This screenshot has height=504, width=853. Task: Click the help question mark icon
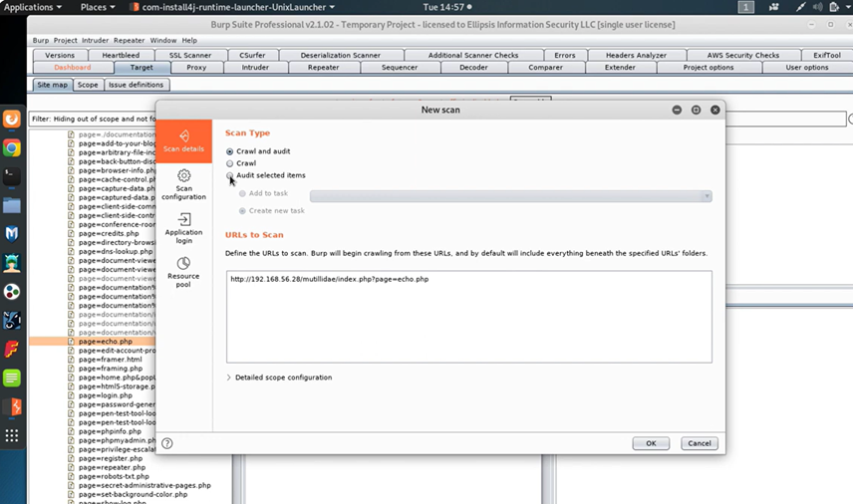[x=167, y=443]
